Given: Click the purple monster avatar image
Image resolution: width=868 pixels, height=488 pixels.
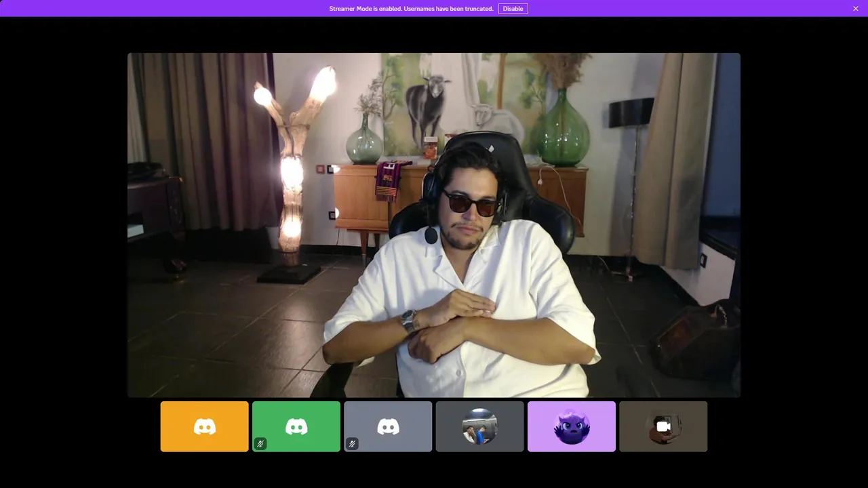Looking at the screenshot, I should pyautogui.click(x=572, y=426).
